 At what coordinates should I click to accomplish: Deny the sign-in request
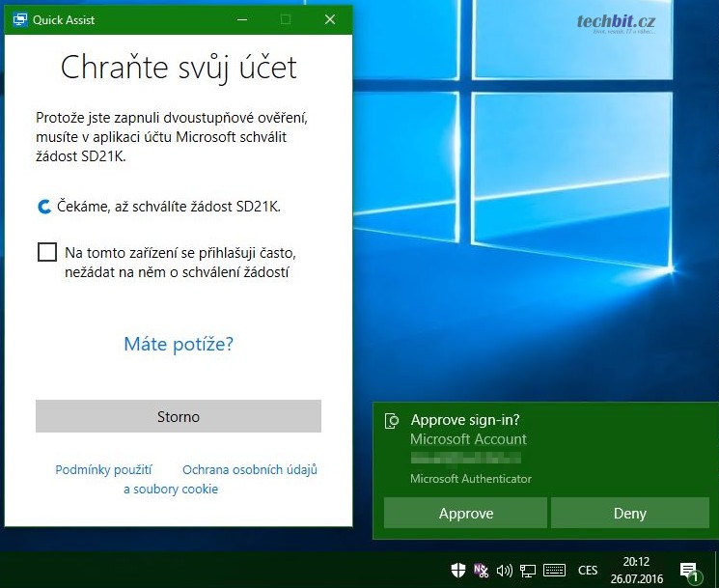tap(629, 514)
